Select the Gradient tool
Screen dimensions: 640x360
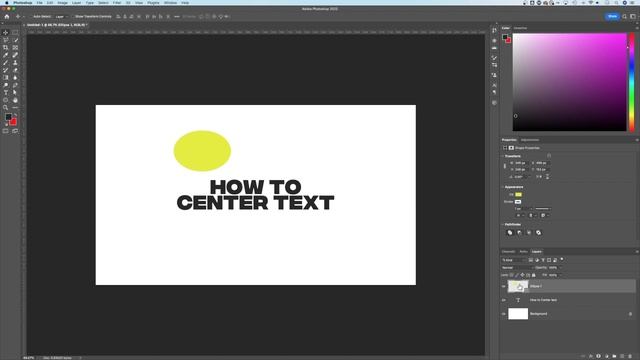(x=5, y=78)
